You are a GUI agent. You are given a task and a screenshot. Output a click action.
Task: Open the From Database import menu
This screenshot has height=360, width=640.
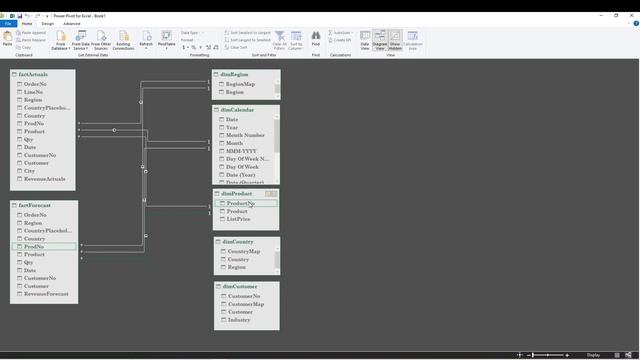(x=61, y=40)
